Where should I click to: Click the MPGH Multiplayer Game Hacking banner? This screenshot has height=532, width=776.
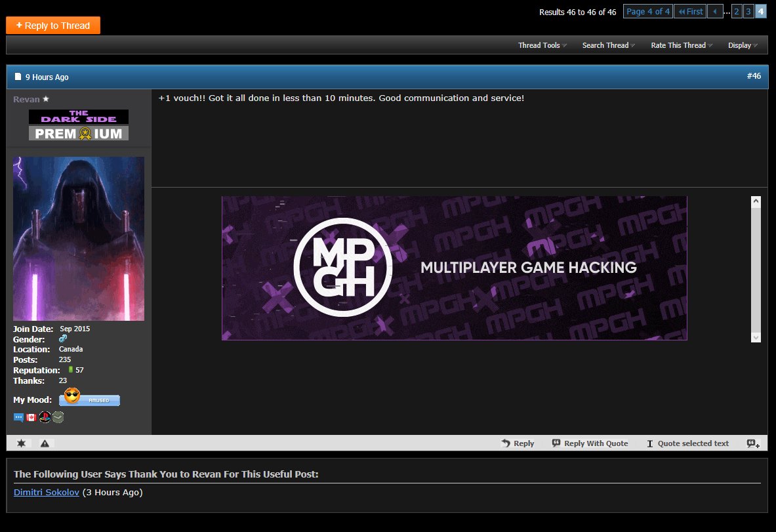[455, 268]
